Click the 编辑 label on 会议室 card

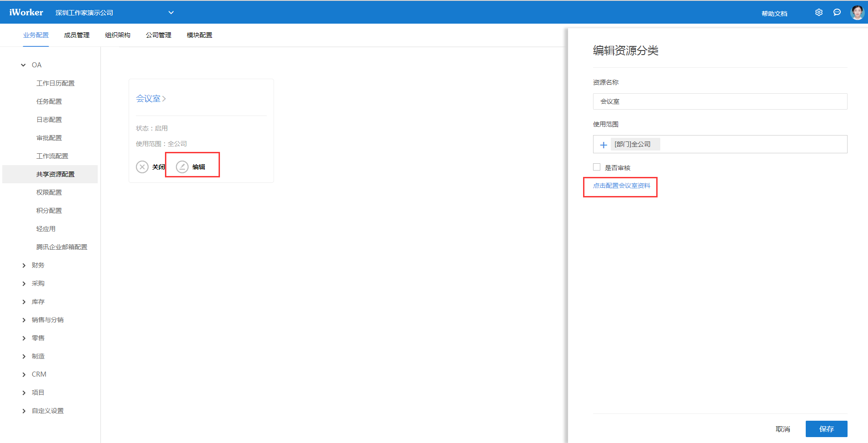(x=199, y=167)
